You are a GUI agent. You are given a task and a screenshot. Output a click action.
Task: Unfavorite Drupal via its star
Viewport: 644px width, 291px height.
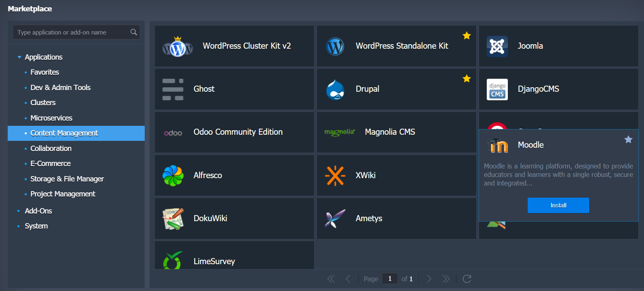pos(467,78)
